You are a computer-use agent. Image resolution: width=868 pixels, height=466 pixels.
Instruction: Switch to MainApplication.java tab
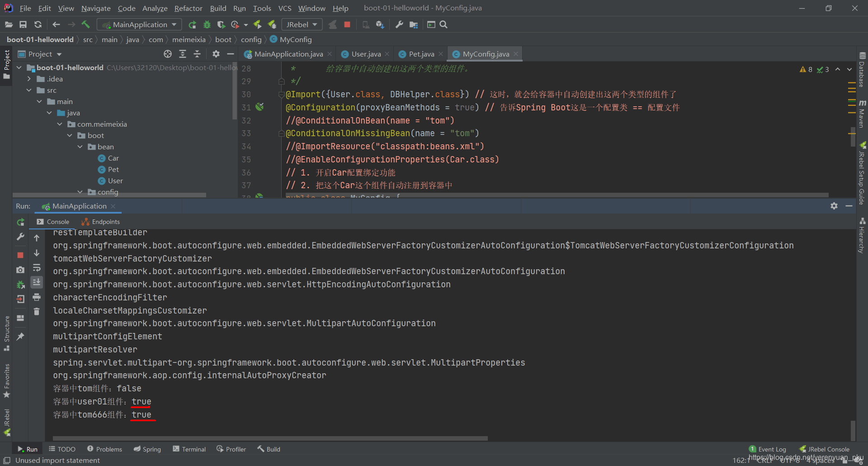288,54
